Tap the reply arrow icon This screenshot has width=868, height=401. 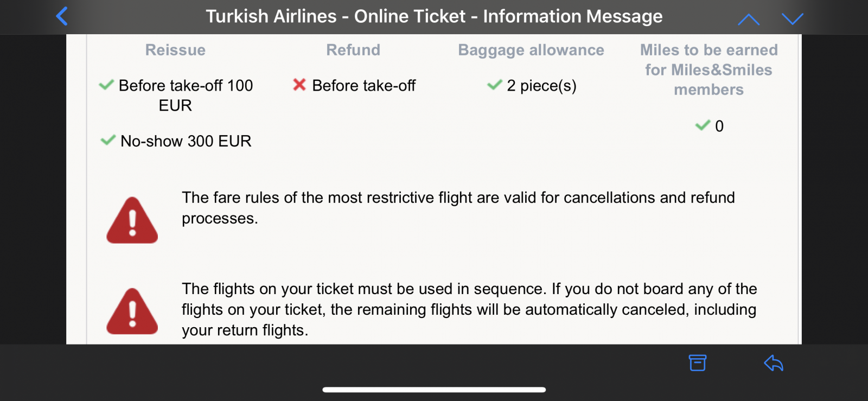[774, 363]
